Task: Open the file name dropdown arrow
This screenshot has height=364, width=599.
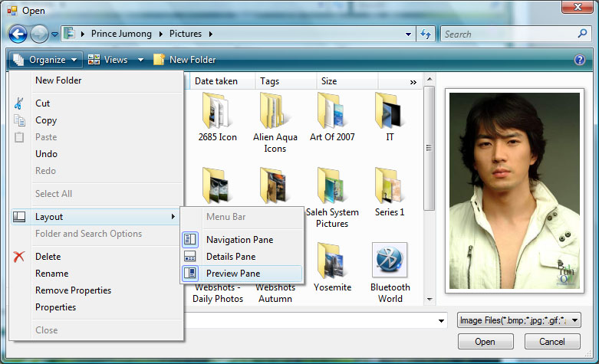Action: 441,320
